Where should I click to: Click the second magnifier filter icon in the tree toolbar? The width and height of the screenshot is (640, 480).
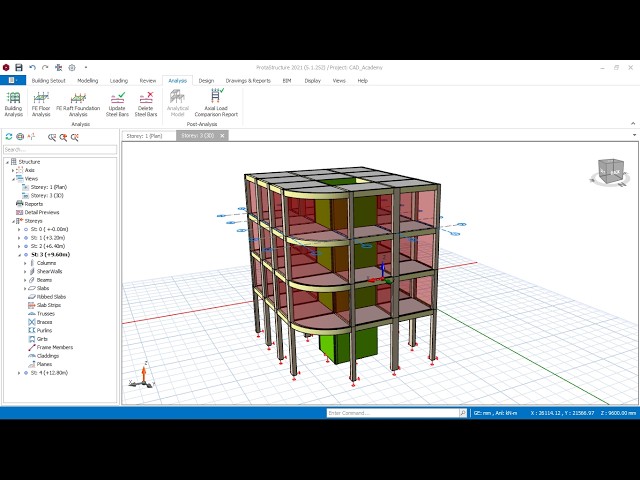tap(63, 137)
